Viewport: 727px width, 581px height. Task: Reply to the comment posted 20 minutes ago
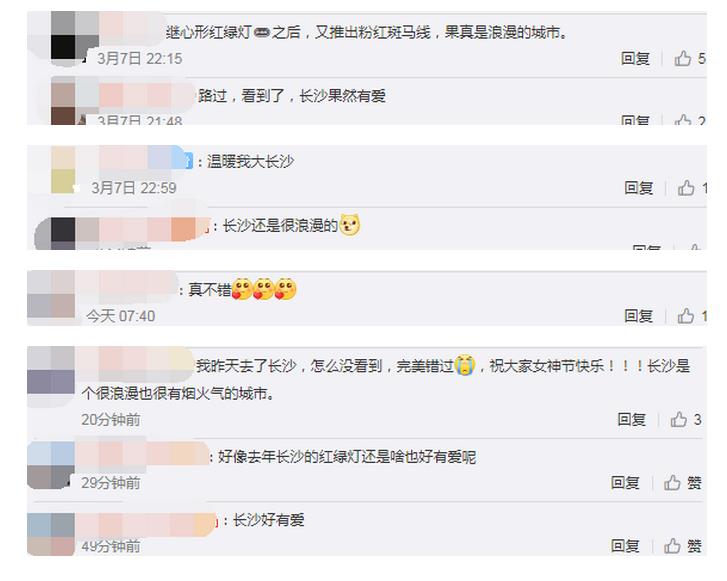pos(631,420)
